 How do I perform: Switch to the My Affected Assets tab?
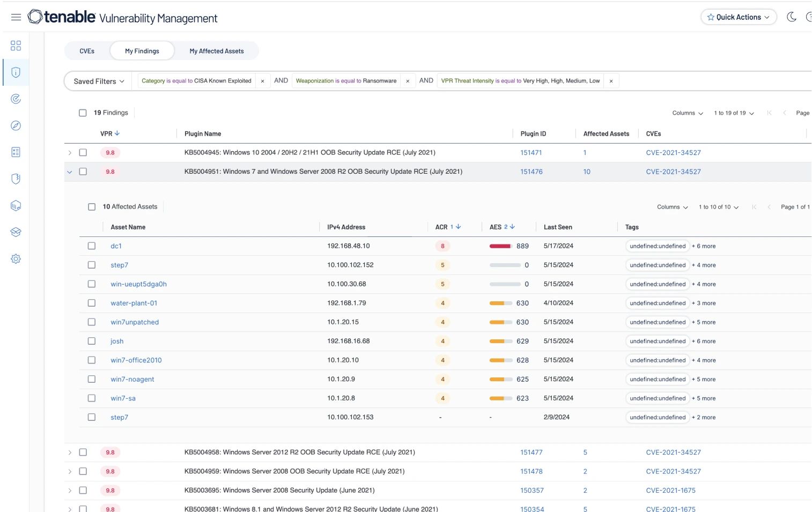point(216,50)
